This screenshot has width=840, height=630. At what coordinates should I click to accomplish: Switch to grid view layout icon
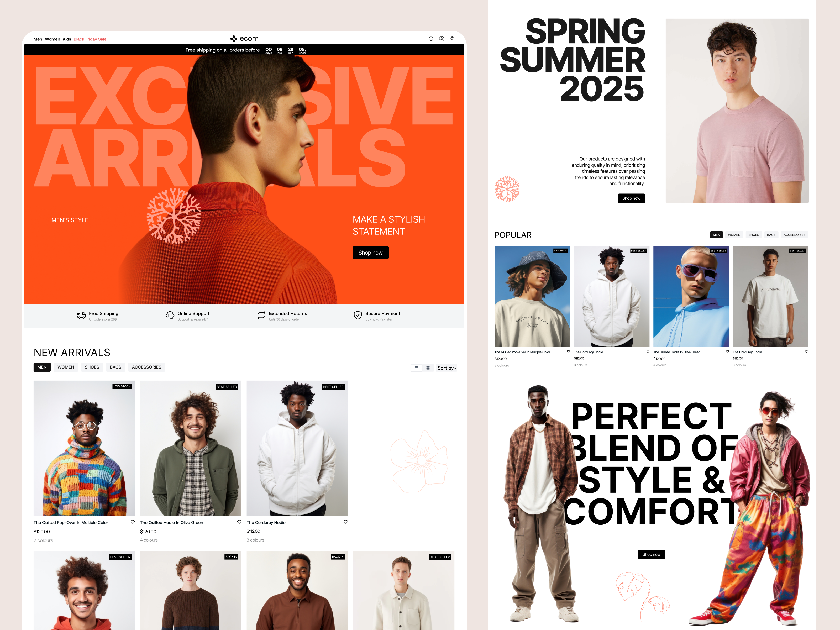(428, 368)
